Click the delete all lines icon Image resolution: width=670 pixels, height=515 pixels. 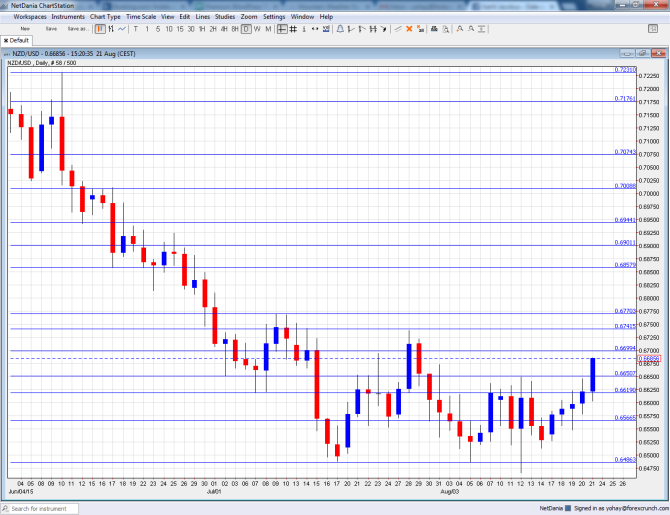420,29
